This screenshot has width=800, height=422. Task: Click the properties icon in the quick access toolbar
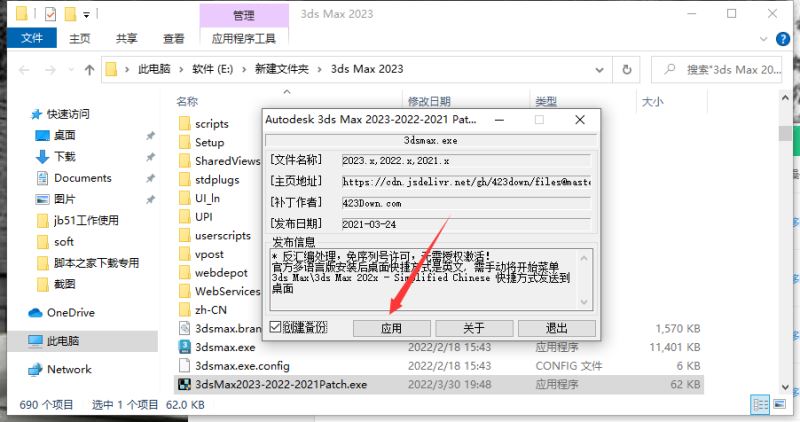coord(50,14)
